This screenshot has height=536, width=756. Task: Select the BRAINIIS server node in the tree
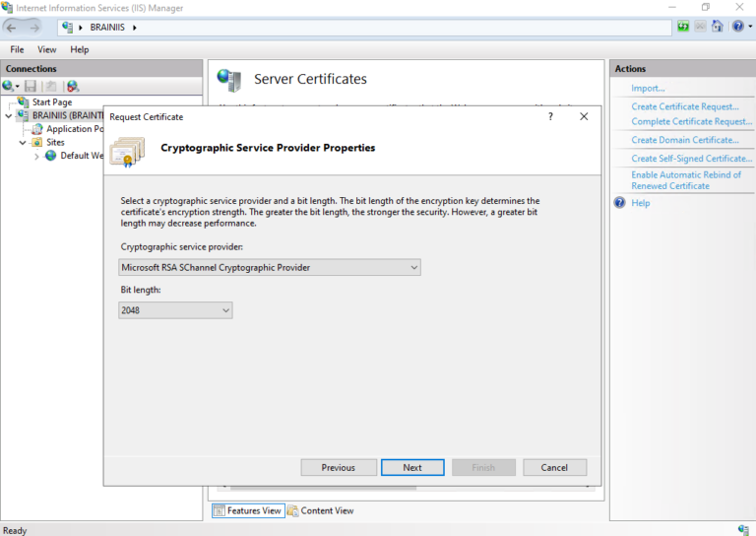[x=68, y=115]
